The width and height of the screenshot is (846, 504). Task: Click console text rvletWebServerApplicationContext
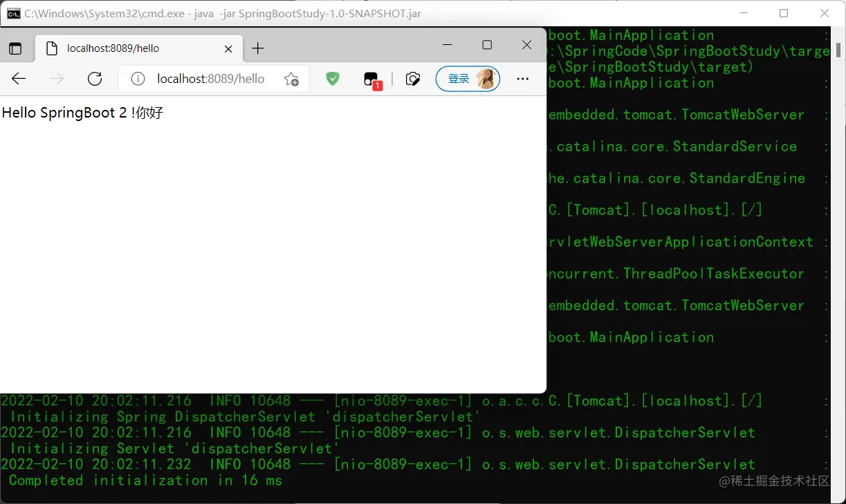[680, 242]
